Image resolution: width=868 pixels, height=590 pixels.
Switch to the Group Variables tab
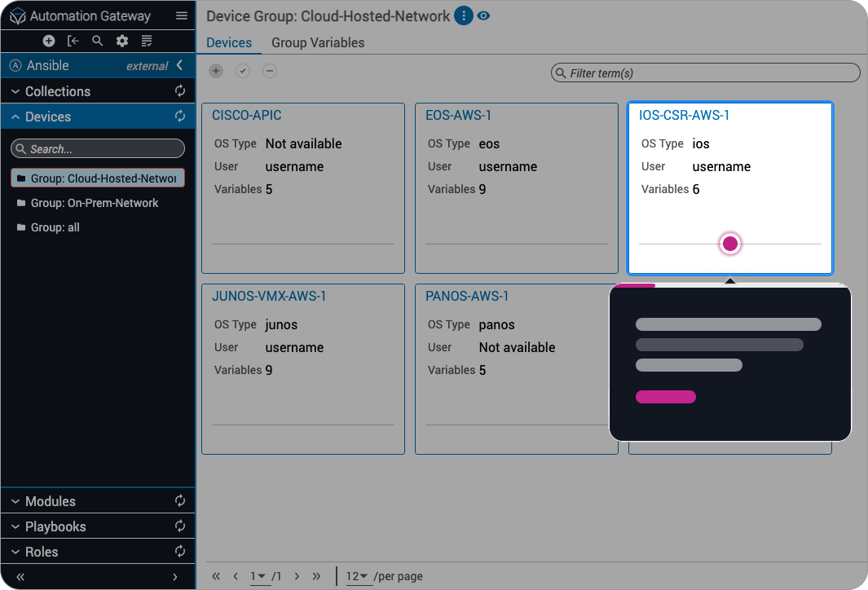[318, 42]
